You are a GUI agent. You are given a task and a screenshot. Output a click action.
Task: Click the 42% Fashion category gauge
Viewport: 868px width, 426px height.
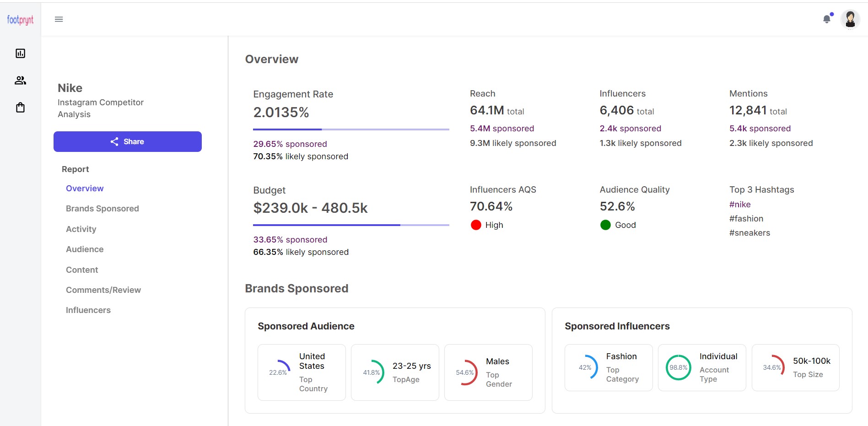pos(586,367)
